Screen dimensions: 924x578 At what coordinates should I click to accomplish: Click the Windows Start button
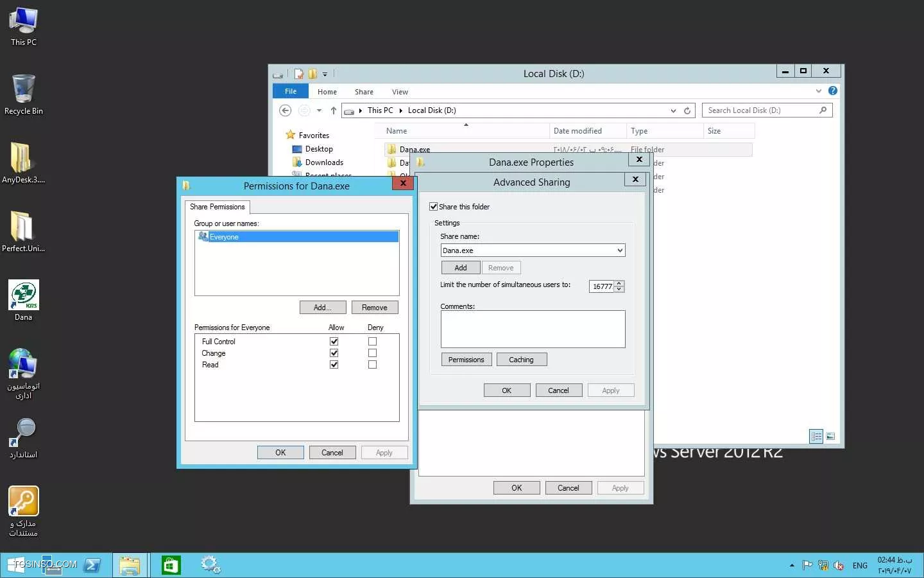click(x=17, y=565)
